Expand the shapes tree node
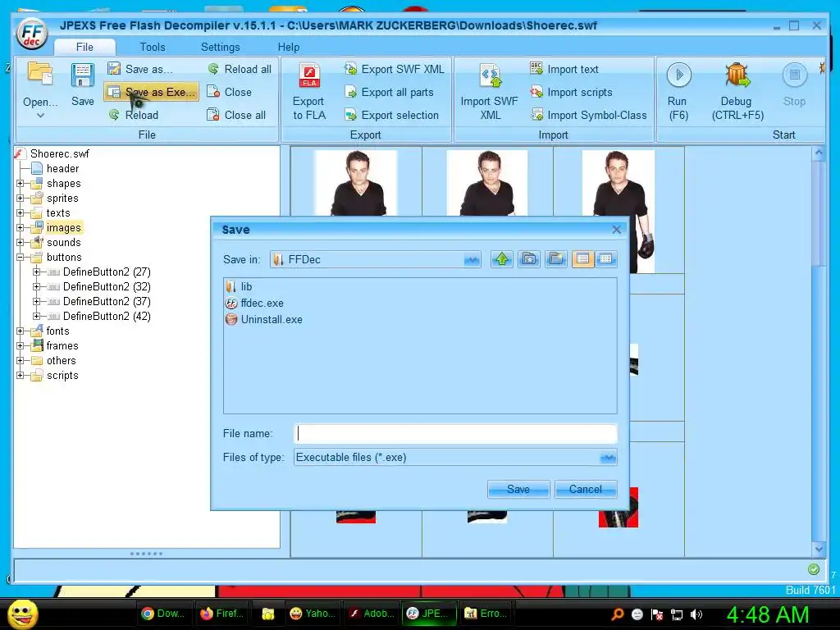The height and width of the screenshot is (630, 840). tap(21, 183)
